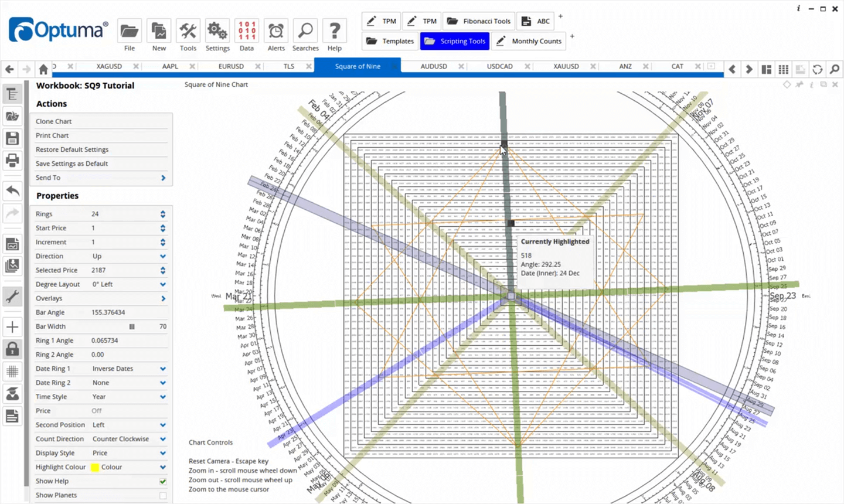
Task: Open the Count Direction dropdown
Action: (162, 439)
